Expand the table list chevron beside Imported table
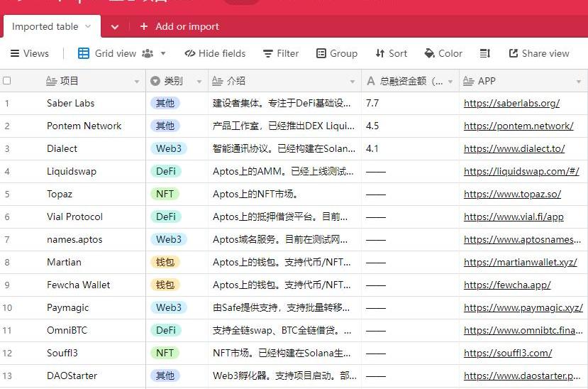This screenshot has width=588, height=389. pyautogui.click(x=114, y=26)
